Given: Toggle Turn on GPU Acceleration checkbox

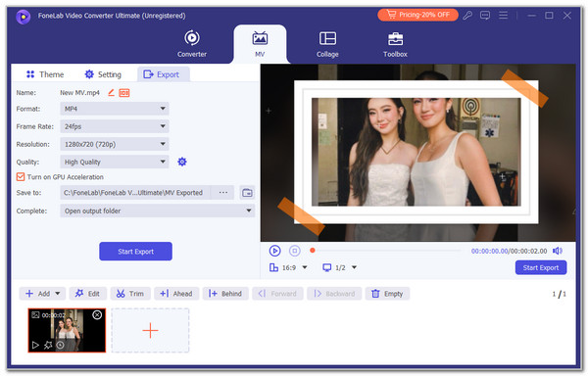Looking at the screenshot, I should pyautogui.click(x=21, y=177).
